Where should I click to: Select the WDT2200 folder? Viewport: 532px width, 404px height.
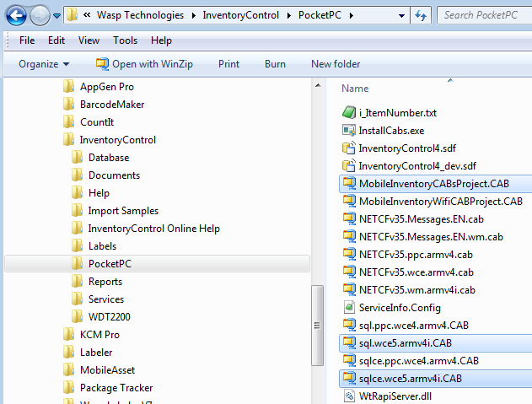click(110, 317)
